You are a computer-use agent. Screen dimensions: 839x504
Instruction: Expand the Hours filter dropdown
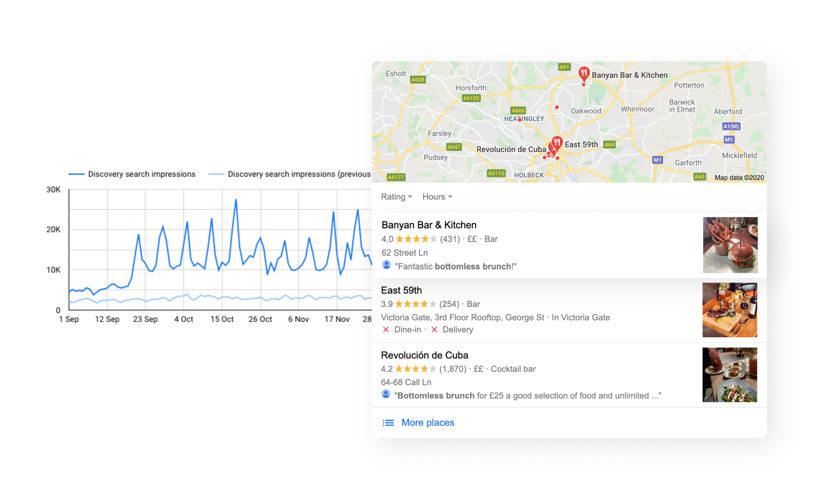click(x=437, y=197)
